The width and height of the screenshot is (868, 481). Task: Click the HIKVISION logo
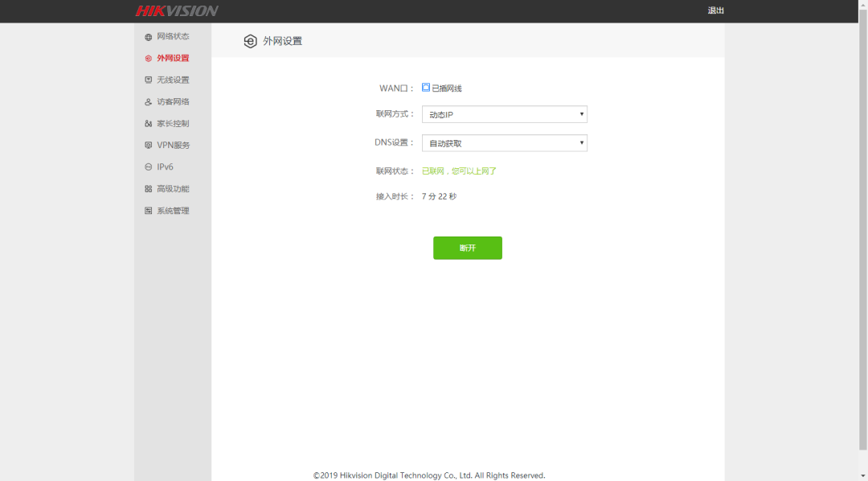pyautogui.click(x=177, y=11)
